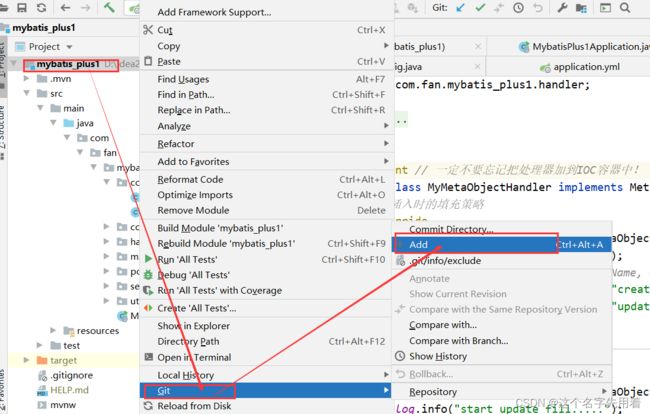650x414 pixels.
Task: Choose Add in Git submenu
Action: pyautogui.click(x=502, y=245)
